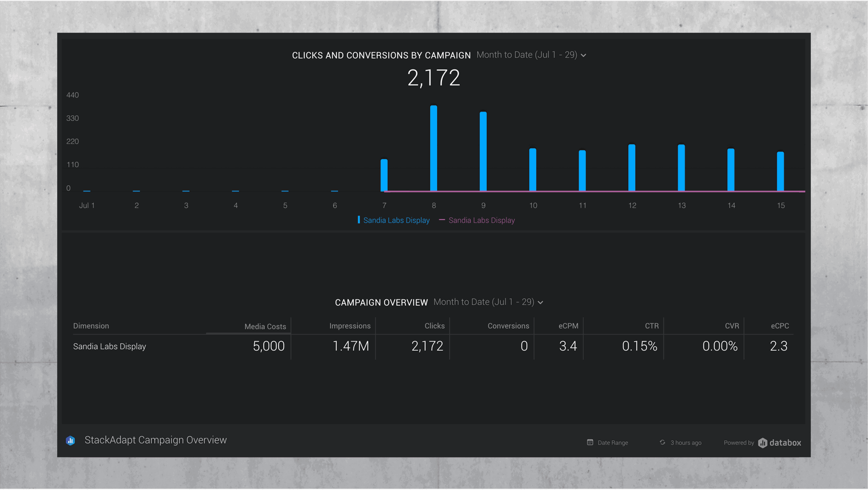Select the Clicks and Conversions by Campaign title

(x=381, y=55)
